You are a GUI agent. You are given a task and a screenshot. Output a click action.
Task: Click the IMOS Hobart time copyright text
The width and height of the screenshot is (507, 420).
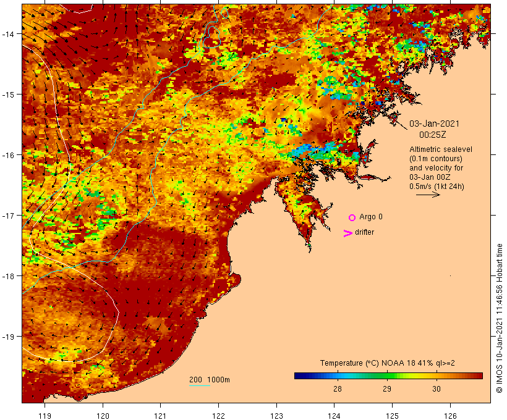[x=499, y=318]
